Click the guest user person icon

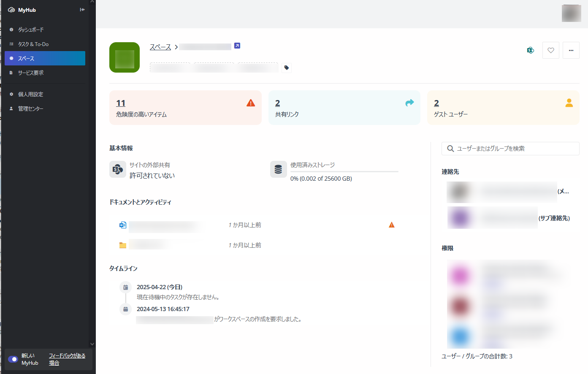(569, 103)
